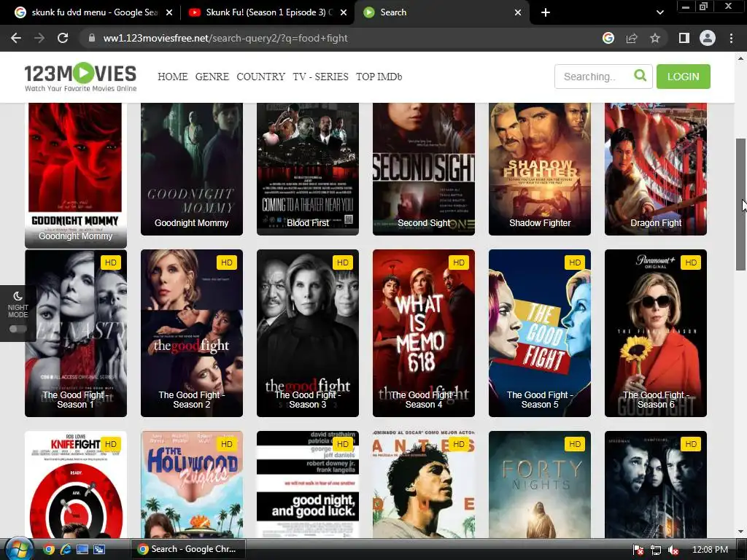Viewport: 747px width, 560px height.
Task: Open The Good Fight - Season 2
Action: 192,332
